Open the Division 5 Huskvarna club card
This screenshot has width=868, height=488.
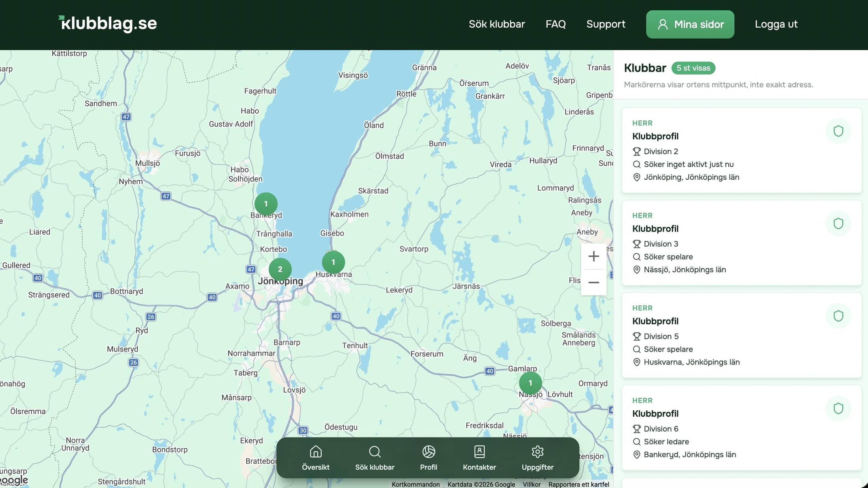[742, 335]
